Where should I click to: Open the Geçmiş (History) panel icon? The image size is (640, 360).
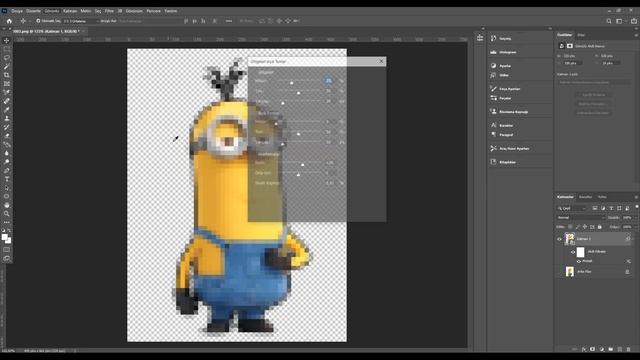pos(493,38)
